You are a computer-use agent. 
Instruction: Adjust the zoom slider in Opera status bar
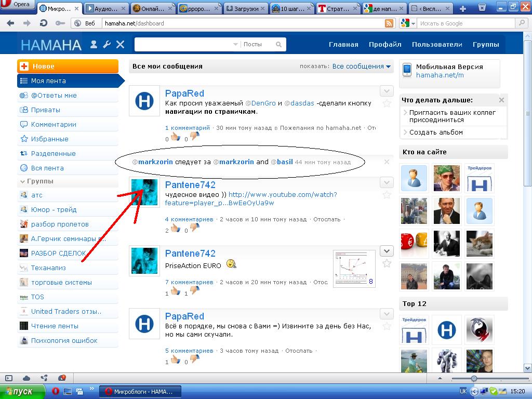(x=474, y=379)
